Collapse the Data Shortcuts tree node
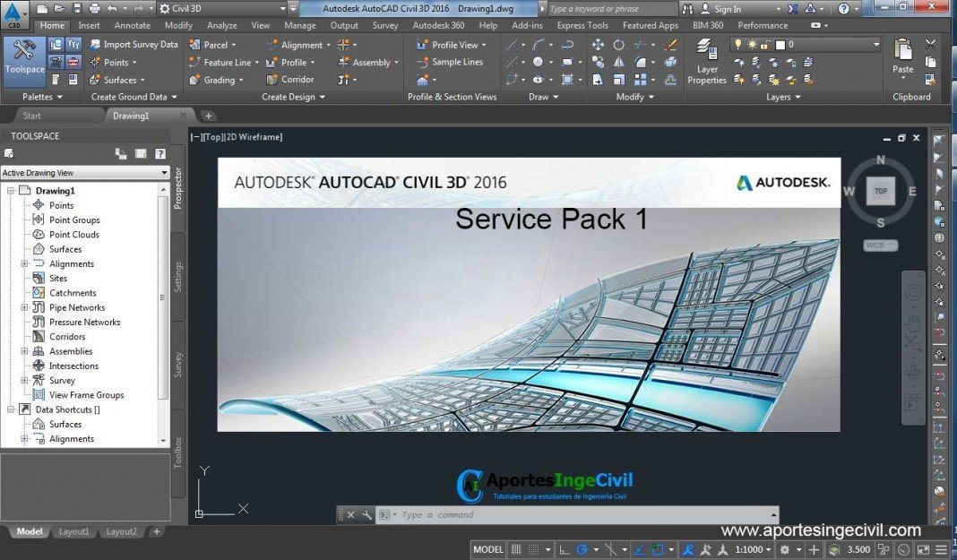This screenshot has width=957, height=560. [11, 410]
